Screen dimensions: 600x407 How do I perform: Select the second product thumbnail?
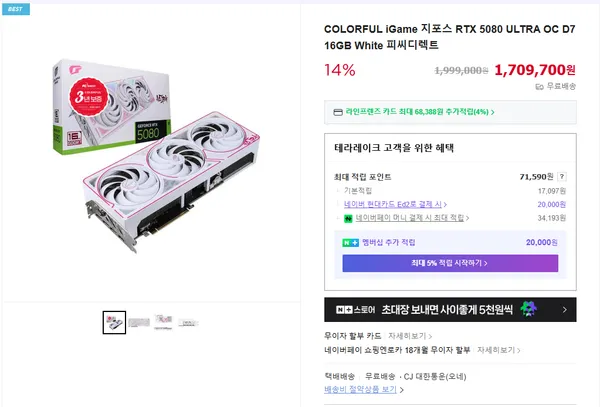(139, 322)
